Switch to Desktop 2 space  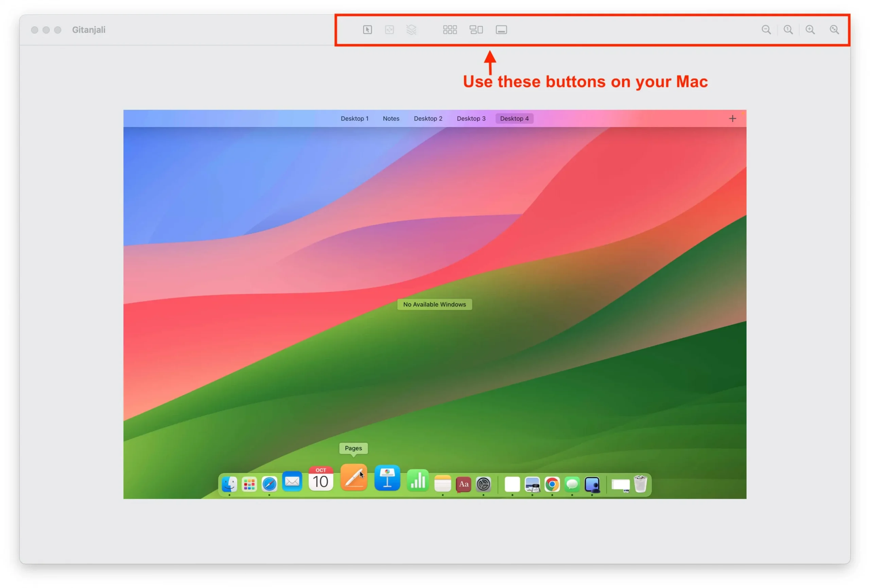click(428, 118)
